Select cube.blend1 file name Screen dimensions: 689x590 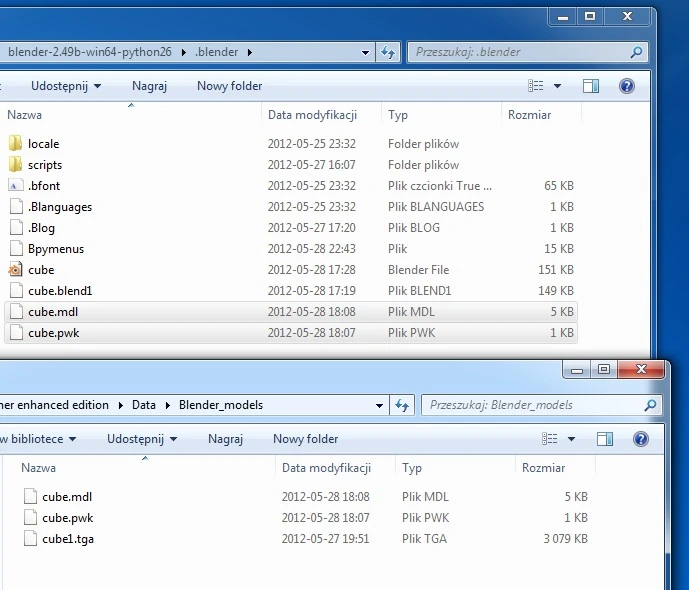60,291
